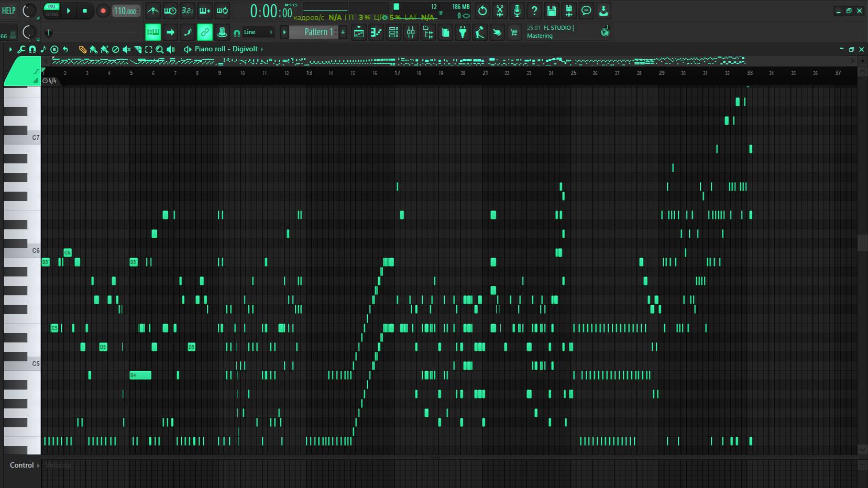Click the undo history circular arrow icon
The width and height of the screenshot is (868, 488).
point(482,10)
